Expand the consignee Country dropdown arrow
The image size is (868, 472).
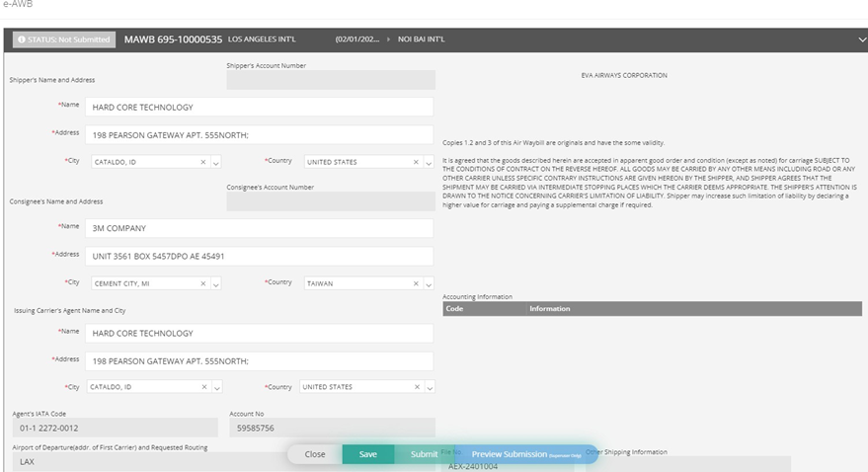coord(429,283)
